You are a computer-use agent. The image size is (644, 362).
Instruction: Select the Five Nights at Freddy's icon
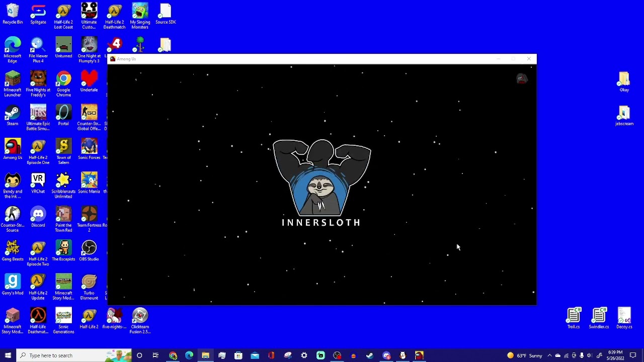tap(38, 83)
